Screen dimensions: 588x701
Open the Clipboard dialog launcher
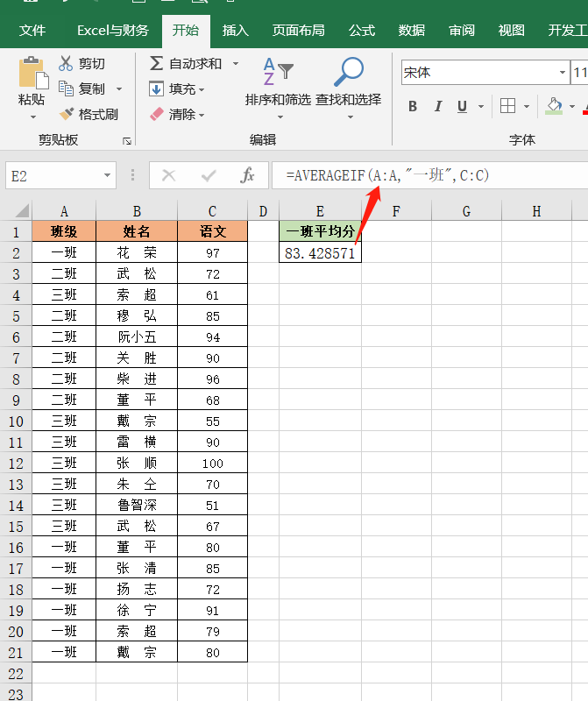point(127,141)
